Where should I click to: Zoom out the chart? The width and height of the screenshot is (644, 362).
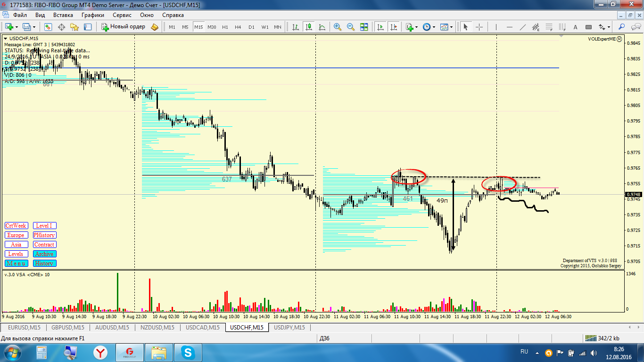pos(351,27)
